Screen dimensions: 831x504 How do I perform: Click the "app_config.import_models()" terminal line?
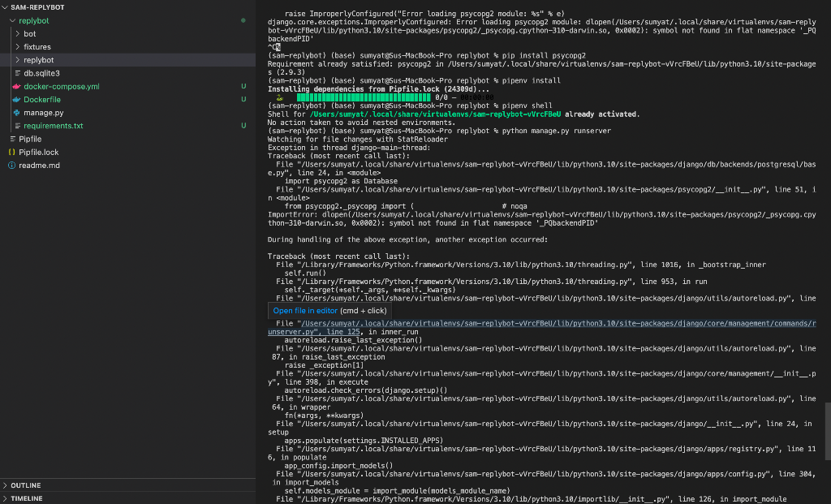point(338,467)
